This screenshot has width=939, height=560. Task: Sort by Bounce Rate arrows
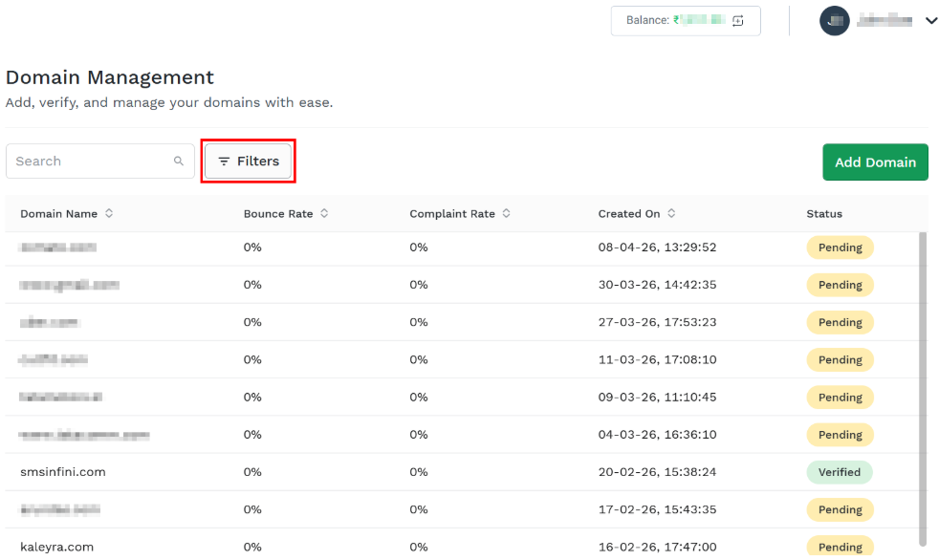coord(324,213)
